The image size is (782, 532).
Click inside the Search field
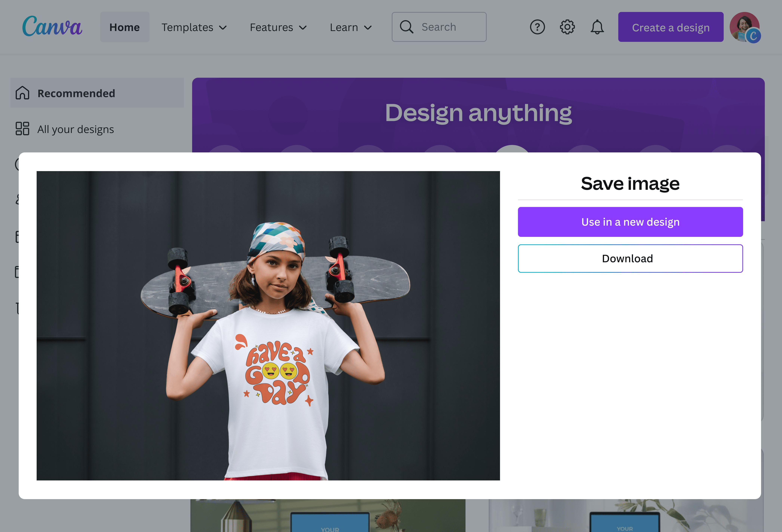point(444,27)
